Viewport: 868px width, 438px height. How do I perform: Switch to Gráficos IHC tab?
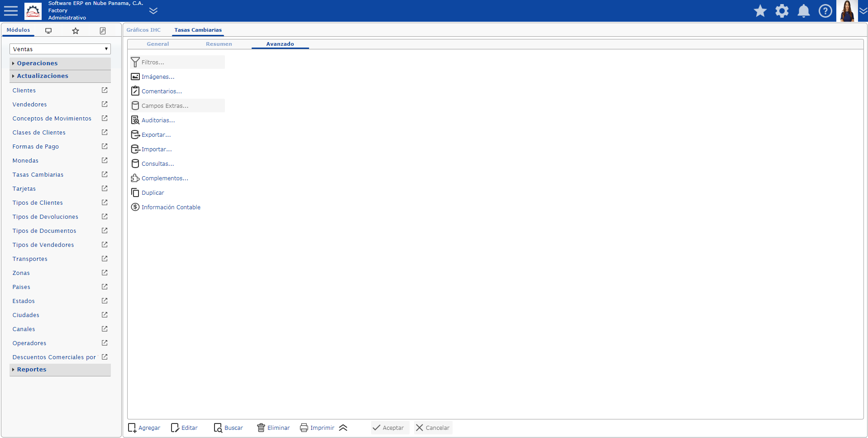click(x=143, y=30)
